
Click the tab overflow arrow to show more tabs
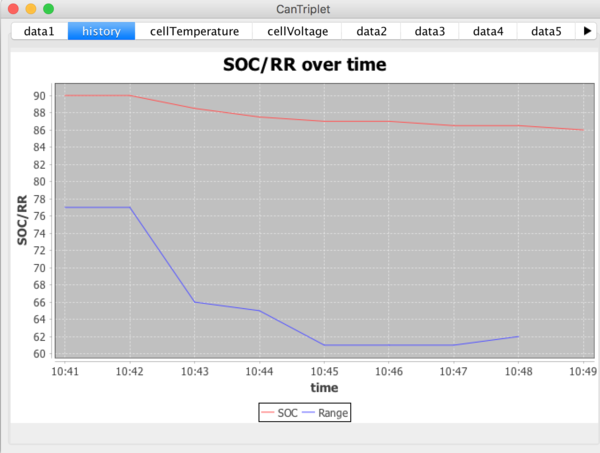coord(587,31)
